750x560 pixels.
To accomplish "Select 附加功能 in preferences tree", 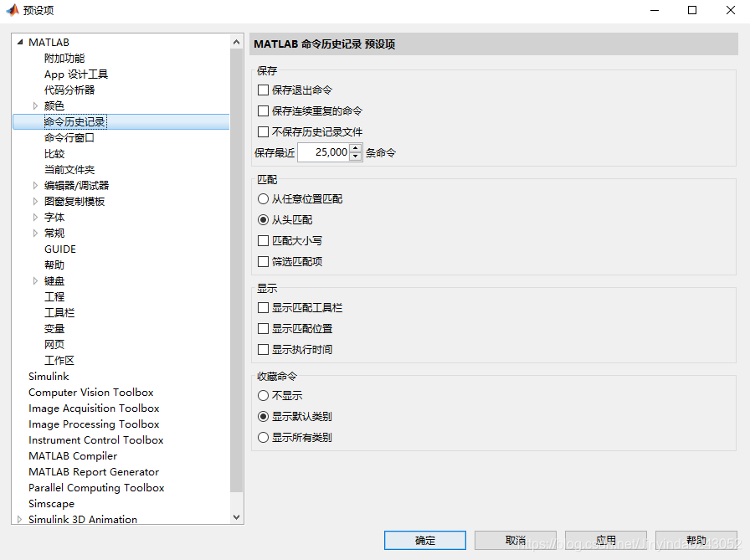I will [64, 59].
